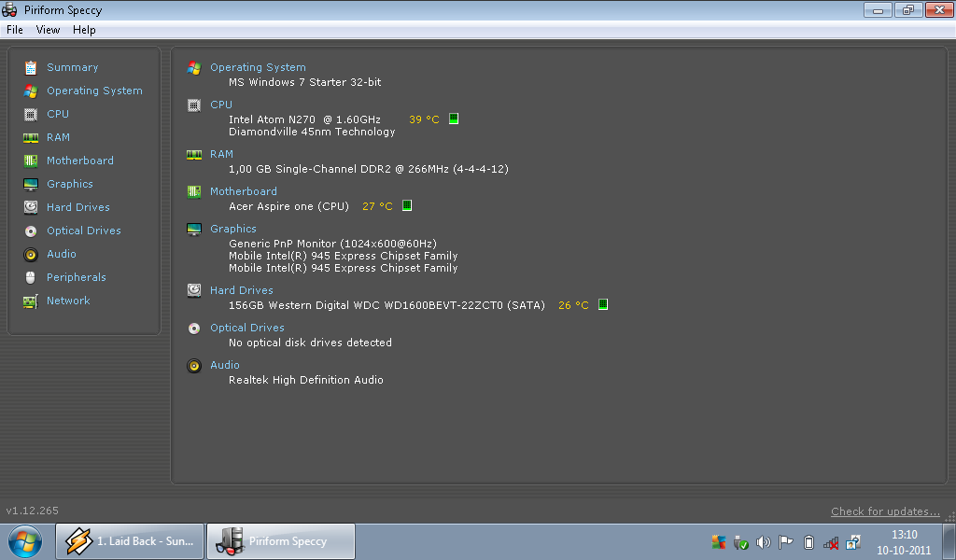The width and height of the screenshot is (956, 560).
Task: Click the Hard Drives disk icon in sidebar
Action: point(31,207)
